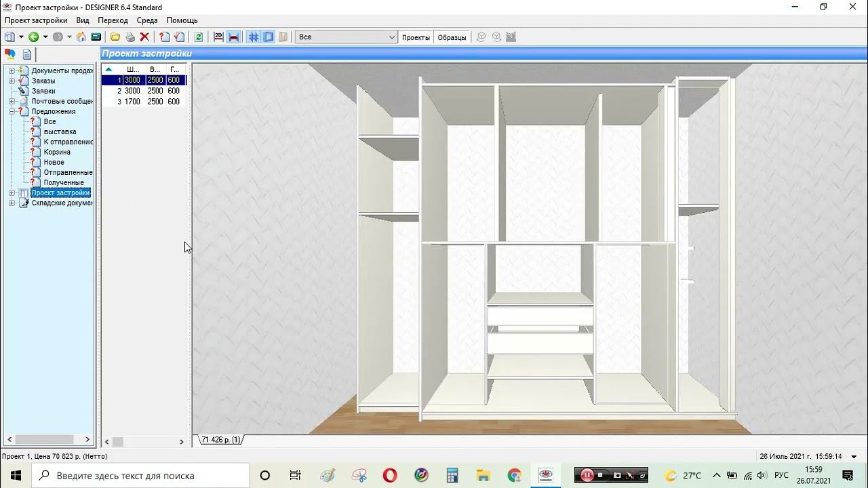Click the second grey cube icon
868x488 pixels.
(496, 37)
